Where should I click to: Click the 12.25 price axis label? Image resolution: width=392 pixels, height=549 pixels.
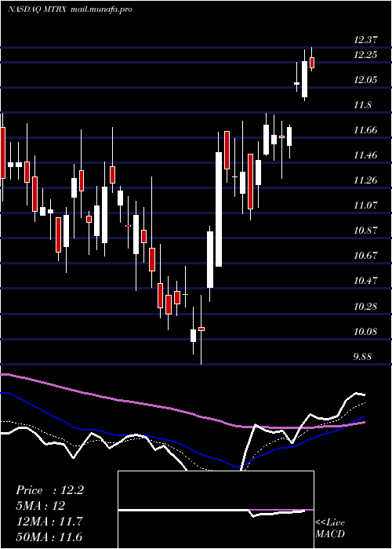[365, 55]
